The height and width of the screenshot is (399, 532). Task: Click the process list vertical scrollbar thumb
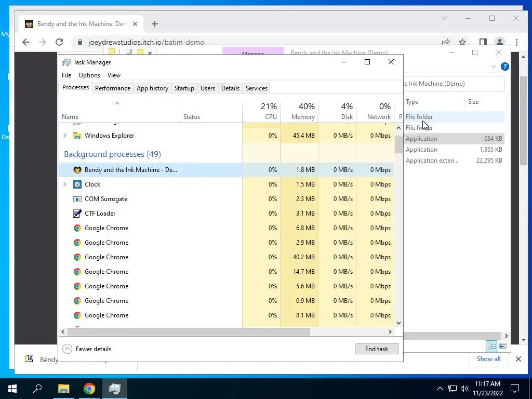[x=398, y=144]
